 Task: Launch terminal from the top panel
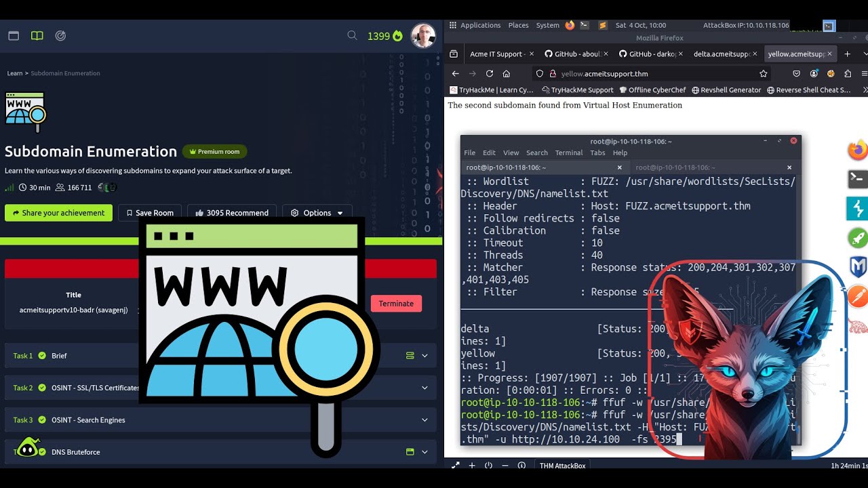tap(585, 25)
